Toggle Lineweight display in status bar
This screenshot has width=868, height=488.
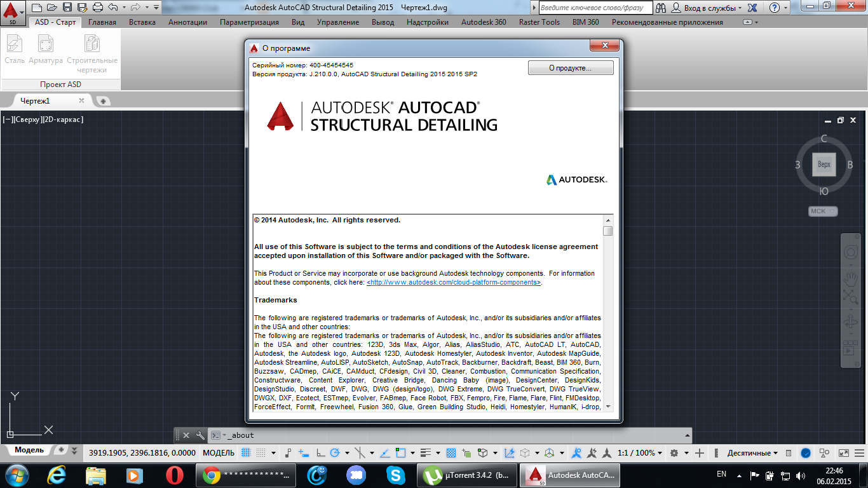(424, 453)
